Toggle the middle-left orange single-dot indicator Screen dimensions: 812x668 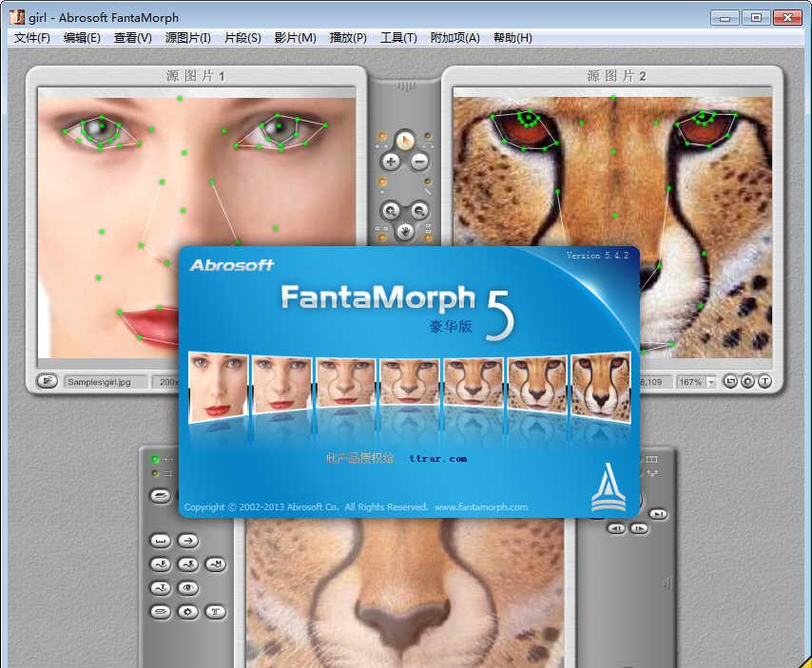click(382, 182)
